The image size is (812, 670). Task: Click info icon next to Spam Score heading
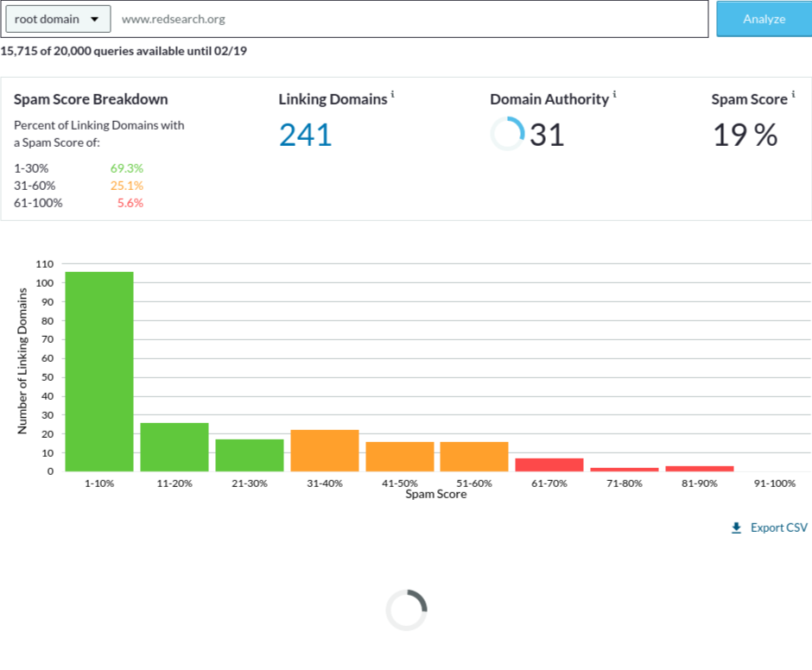click(x=793, y=94)
